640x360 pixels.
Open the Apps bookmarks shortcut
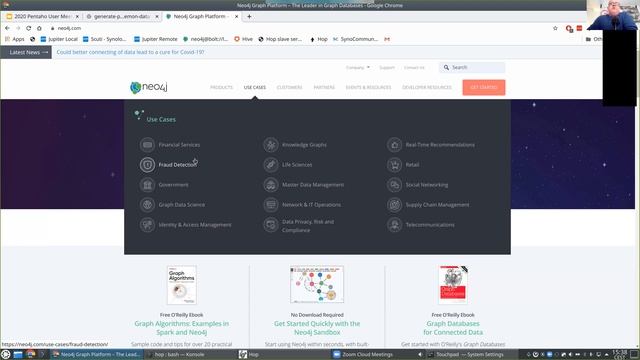click(x=15, y=39)
